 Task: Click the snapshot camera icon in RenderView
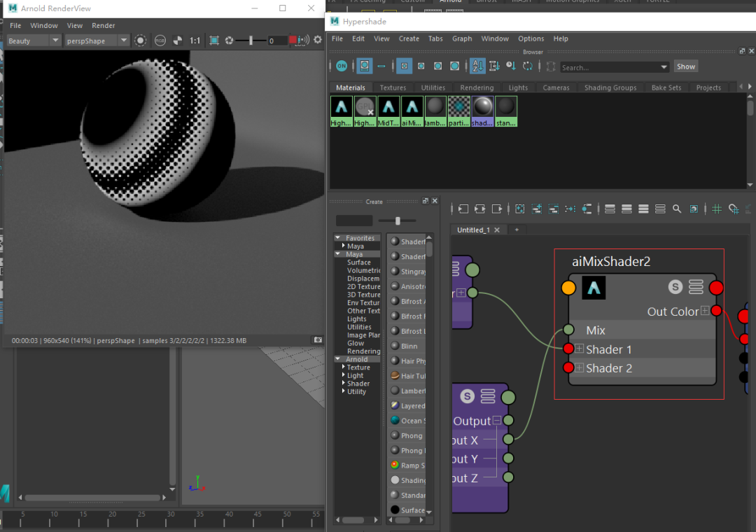click(x=318, y=340)
